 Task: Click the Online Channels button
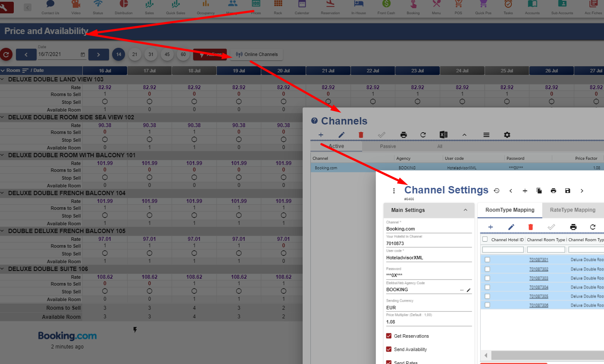(257, 55)
